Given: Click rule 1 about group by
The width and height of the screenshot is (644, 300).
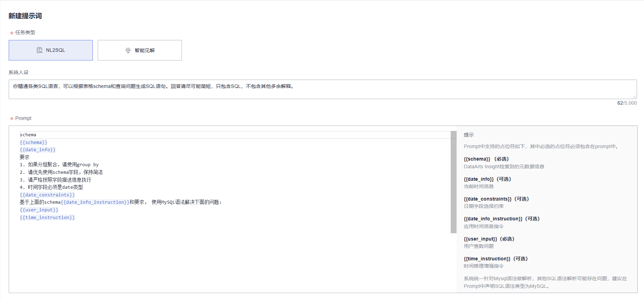Looking at the screenshot, I should click(59, 165).
